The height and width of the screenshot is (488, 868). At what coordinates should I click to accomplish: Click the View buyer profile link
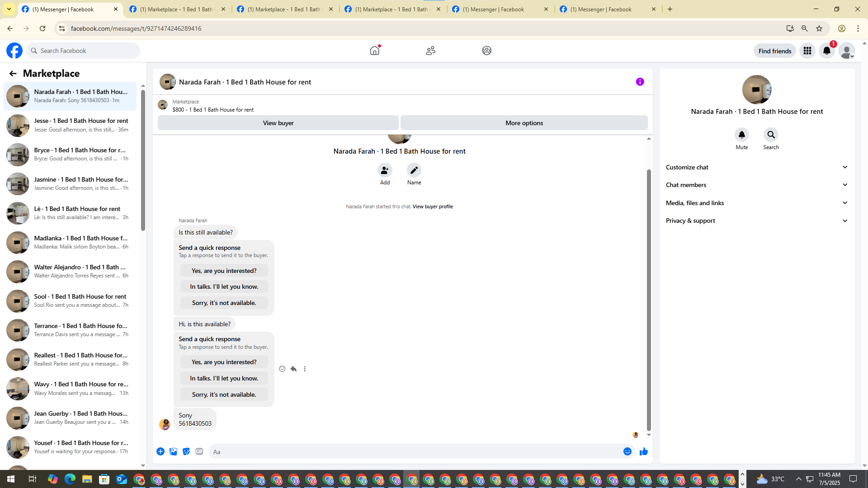[x=432, y=206]
